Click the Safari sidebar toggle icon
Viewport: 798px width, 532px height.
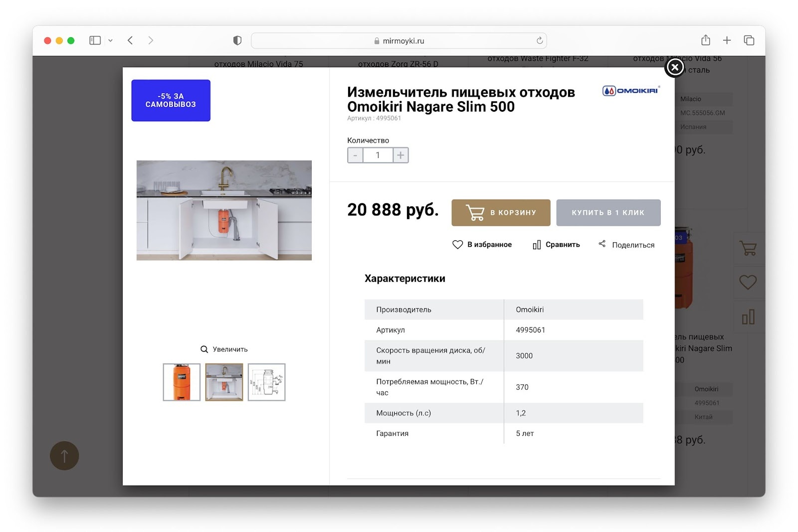click(x=95, y=40)
